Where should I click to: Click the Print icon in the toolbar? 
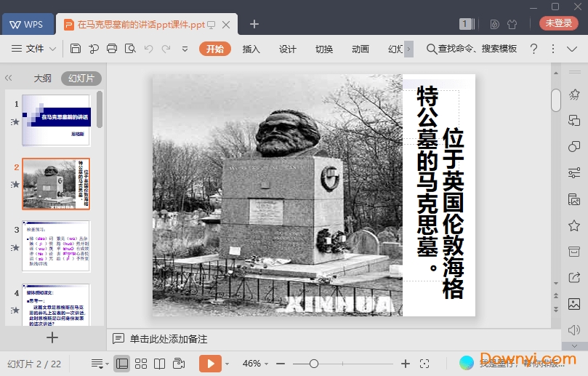[112, 49]
